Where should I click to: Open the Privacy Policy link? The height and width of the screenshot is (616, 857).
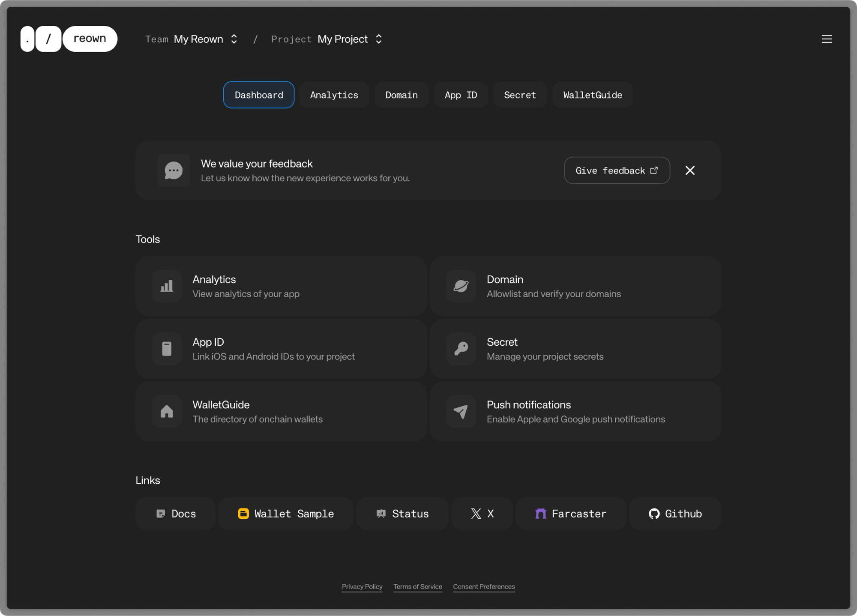click(x=362, y=586)
